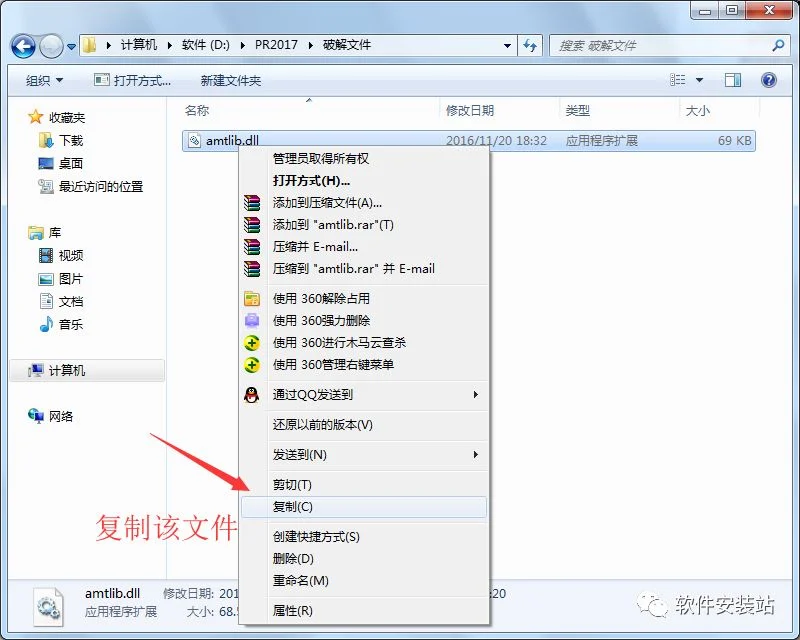Image resolution: width=800 pixels, height=640 pixels.
Task: Open the 音乐 library
Action: tap(71, 324)
